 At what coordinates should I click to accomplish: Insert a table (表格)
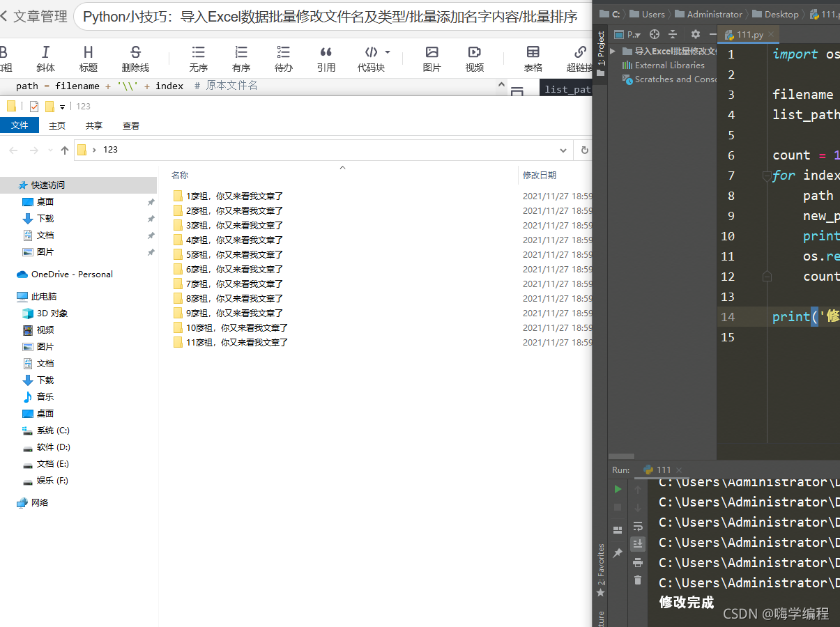[x=533, y=59]
